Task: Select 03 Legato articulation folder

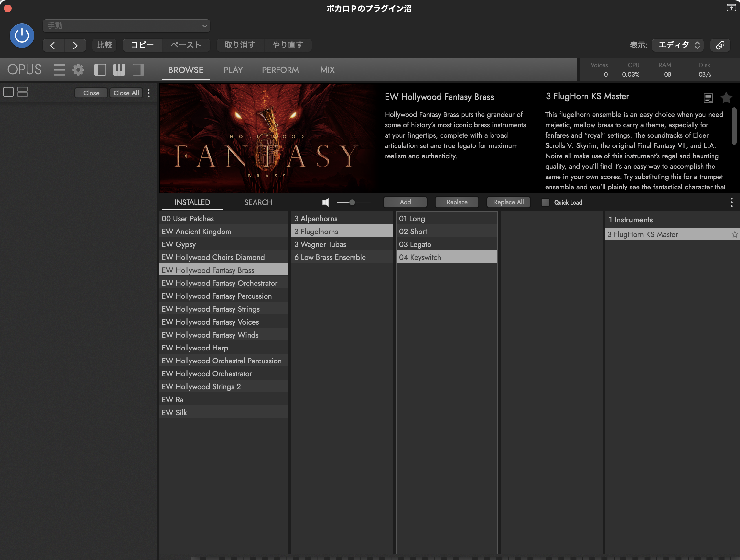Action: [447, 244]
